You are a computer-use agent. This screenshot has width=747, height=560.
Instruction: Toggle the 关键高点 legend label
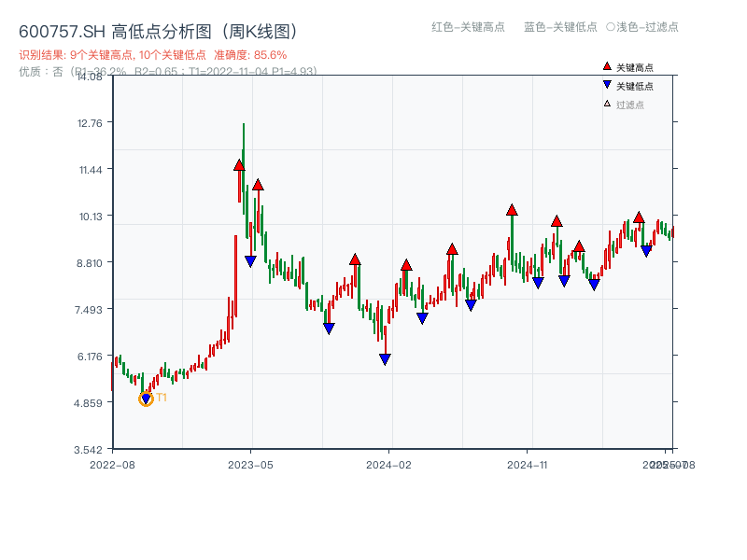(635, 67)
